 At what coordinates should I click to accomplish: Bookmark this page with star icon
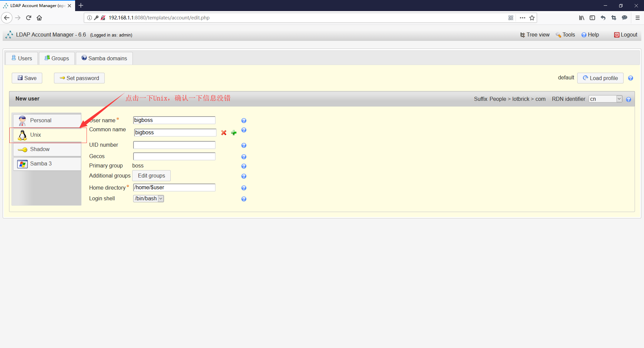click(x=532, y=18)
